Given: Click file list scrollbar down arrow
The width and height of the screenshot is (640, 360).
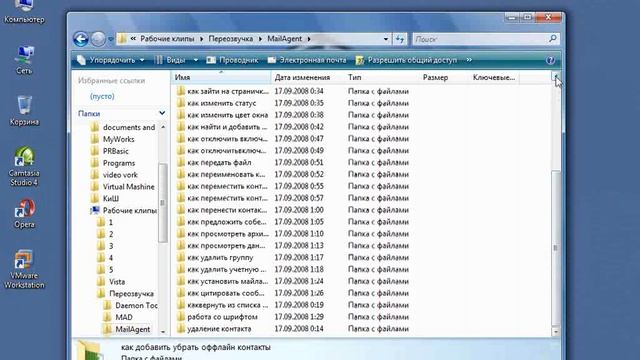Looking at the screenshot, I should pos(556,332).
